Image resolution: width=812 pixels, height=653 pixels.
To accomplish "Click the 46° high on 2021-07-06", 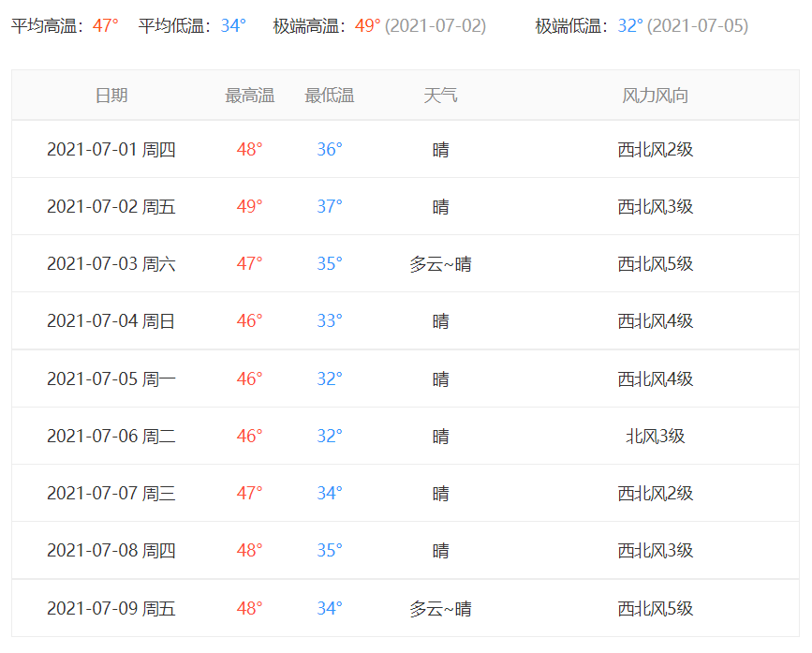I will pyautogui.click(x=250, y=436).
